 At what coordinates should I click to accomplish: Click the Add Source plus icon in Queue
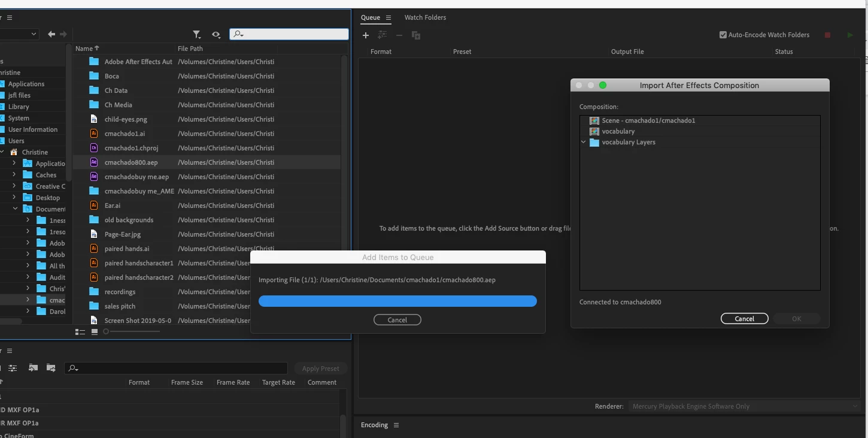coord(366,35)
